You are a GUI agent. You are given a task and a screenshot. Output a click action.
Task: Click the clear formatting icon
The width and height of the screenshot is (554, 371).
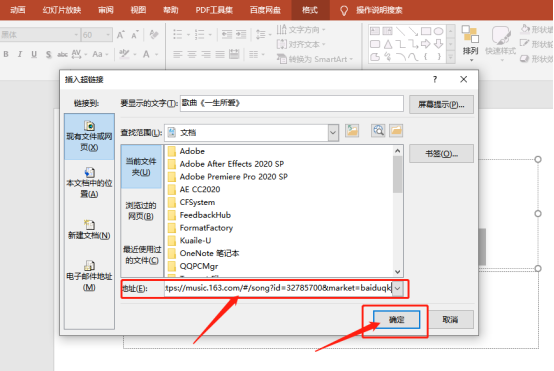point(154,35)
